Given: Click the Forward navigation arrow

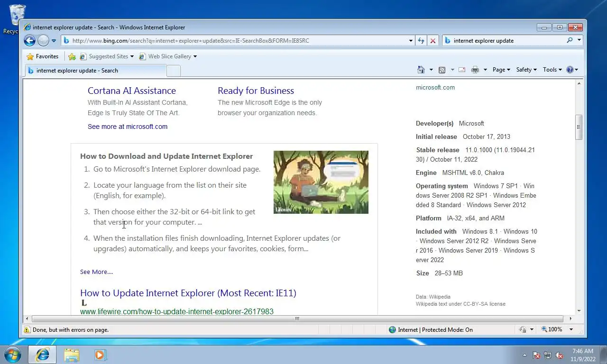Looking at the screenshot, I should pyautogui.click(x=43, y=41).
